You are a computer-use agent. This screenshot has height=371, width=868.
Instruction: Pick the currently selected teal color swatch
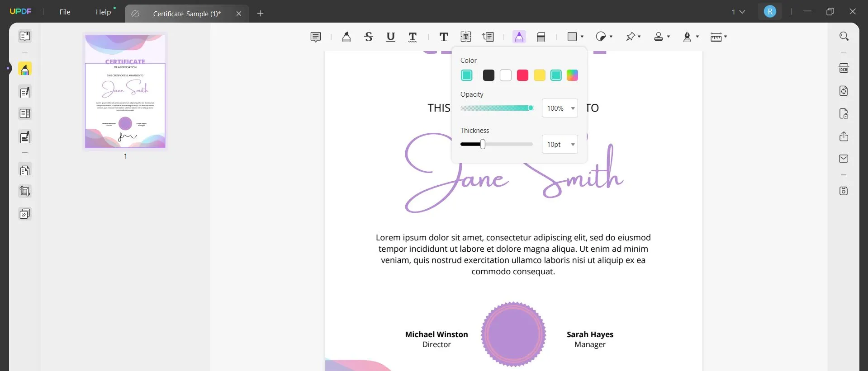466,75
